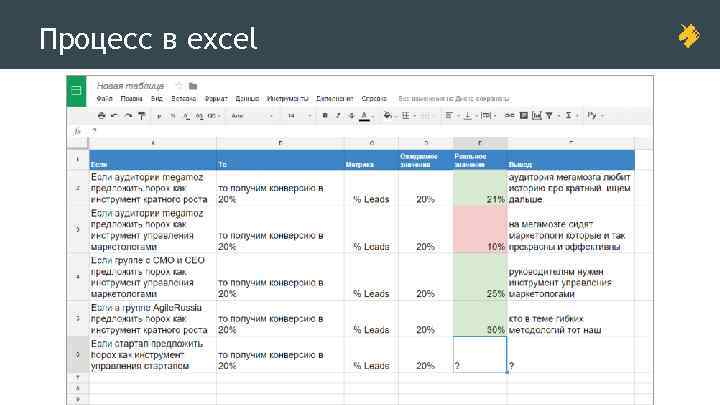720x405 pixels.
Task: Select the 'Если в группе AgileRussia' cell
Action: click(152, 319)
